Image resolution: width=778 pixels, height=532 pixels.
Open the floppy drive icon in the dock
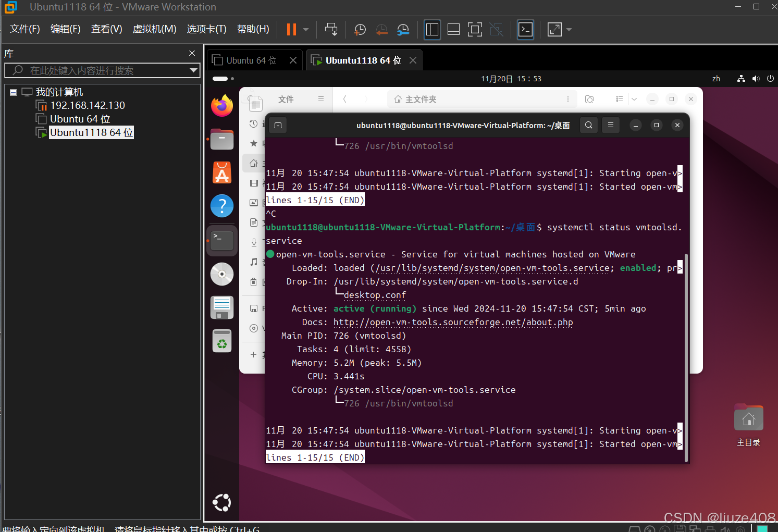[222, 307]
